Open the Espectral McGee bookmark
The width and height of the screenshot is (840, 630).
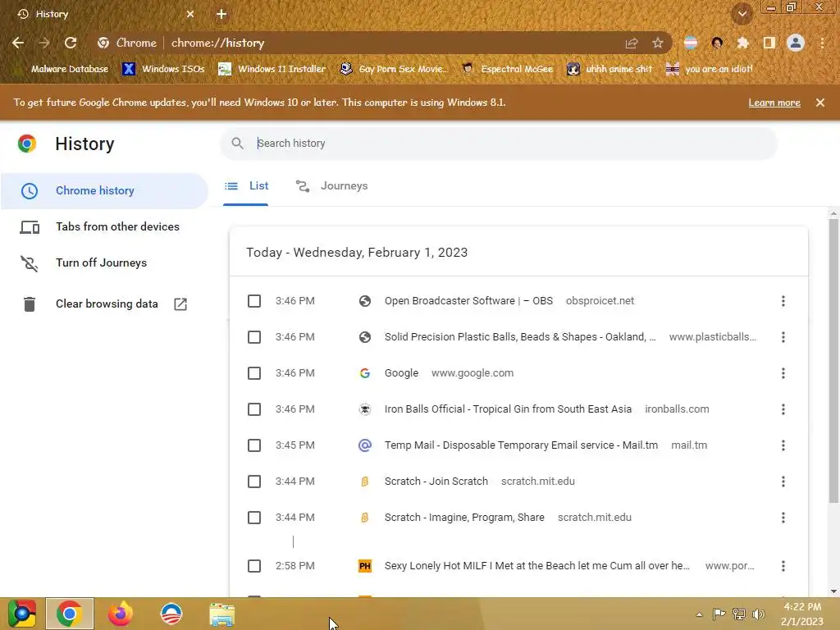pos(507,69)
